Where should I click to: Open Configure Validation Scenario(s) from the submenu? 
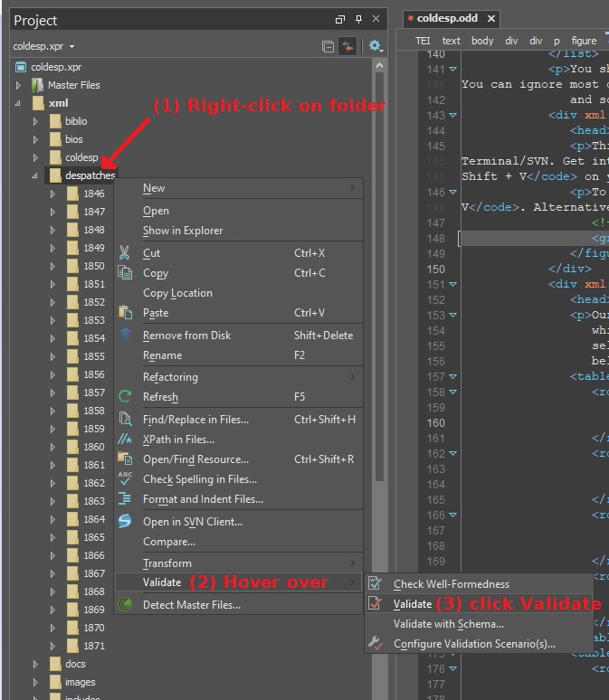point(473,644)
